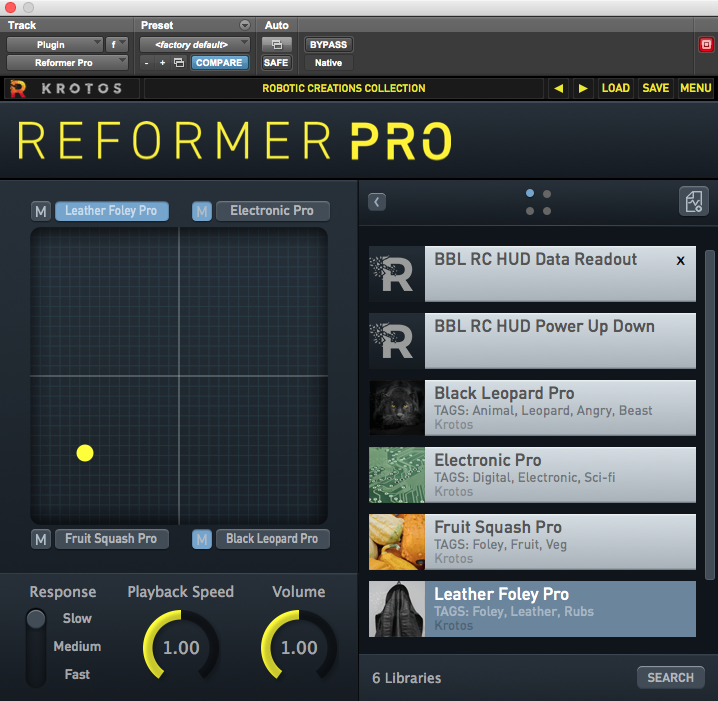The image size is (718, 701).
Task: Click the Krotos logo icon
Action: (18, 88)
